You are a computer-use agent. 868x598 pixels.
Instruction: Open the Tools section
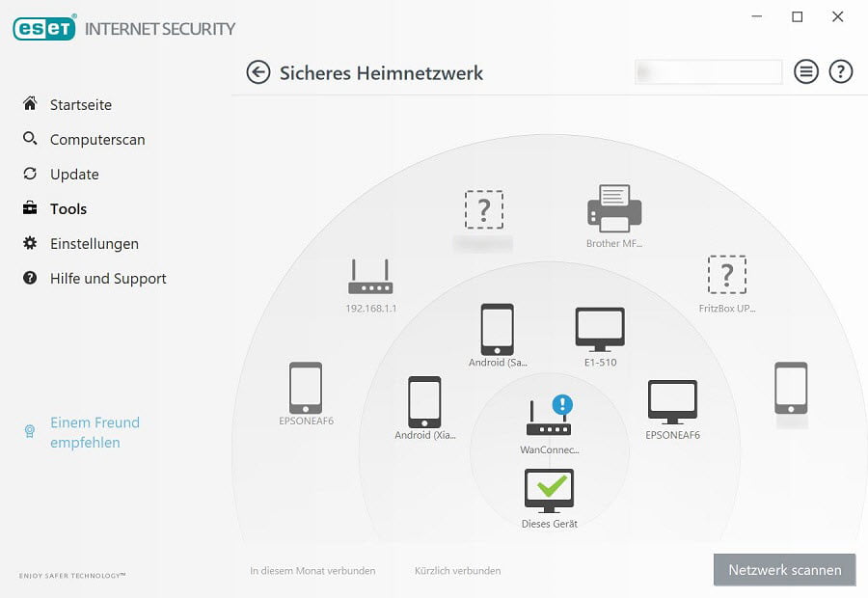68,208
